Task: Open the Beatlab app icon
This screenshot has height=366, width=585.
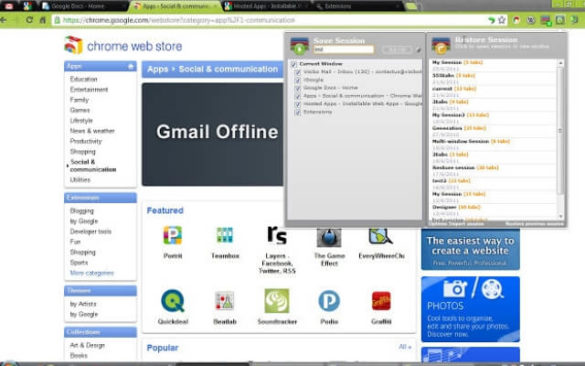Action: tap(225, 301)
